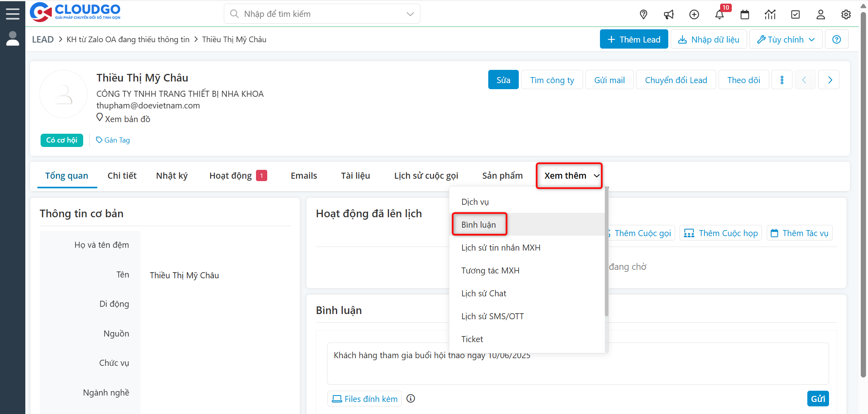Open the megaphone announcements icon
The width and height of the screenshot is (868, 414).
(669, 14)
